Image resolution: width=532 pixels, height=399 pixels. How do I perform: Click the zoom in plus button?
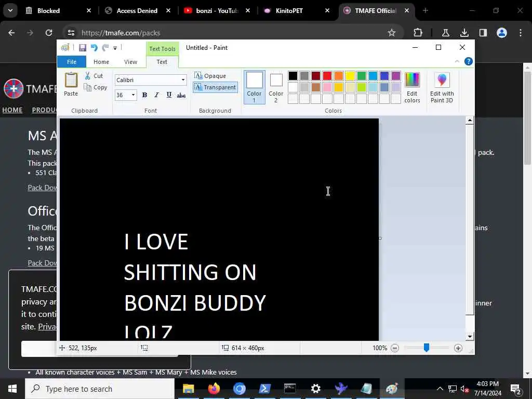458,348
